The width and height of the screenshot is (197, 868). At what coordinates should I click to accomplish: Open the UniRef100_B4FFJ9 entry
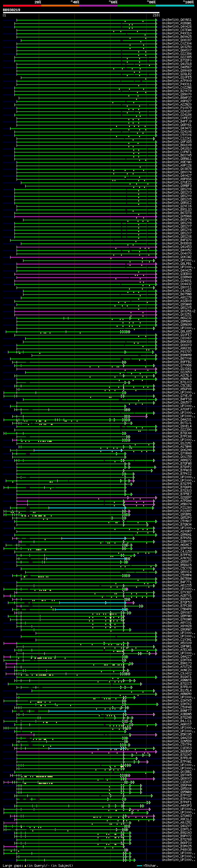coord(176,122)
